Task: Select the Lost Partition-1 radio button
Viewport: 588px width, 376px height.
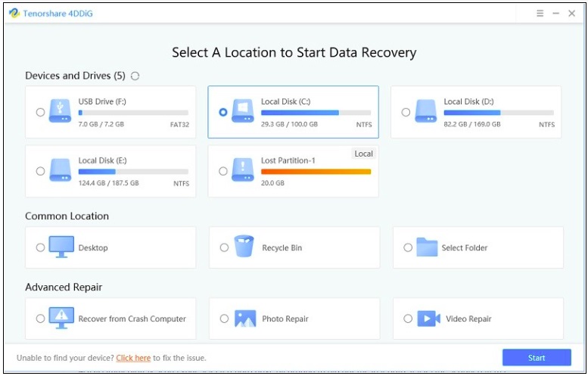Action: pos(223,171)
